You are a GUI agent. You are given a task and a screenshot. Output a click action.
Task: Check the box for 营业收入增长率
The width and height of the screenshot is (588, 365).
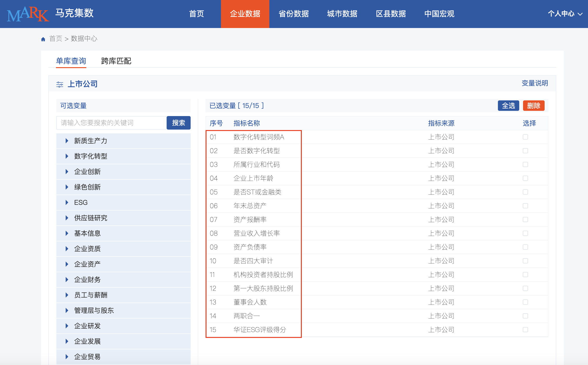pyautogui.click(x=525, y=233)
